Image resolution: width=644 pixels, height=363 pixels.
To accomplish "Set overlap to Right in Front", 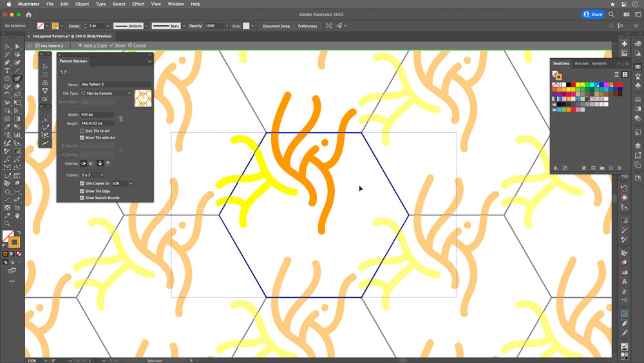I will (x=91, y=163).
